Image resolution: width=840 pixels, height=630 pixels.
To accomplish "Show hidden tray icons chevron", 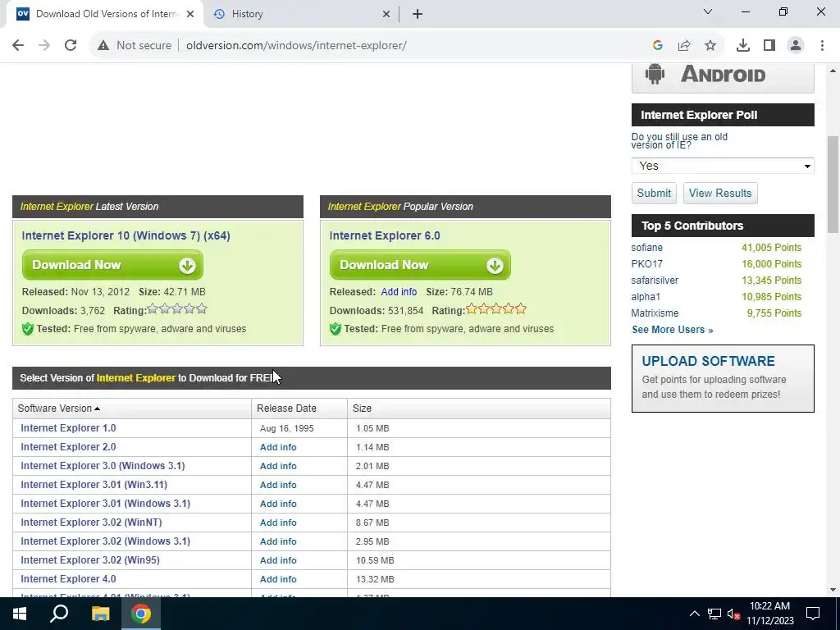I will 694,614.
